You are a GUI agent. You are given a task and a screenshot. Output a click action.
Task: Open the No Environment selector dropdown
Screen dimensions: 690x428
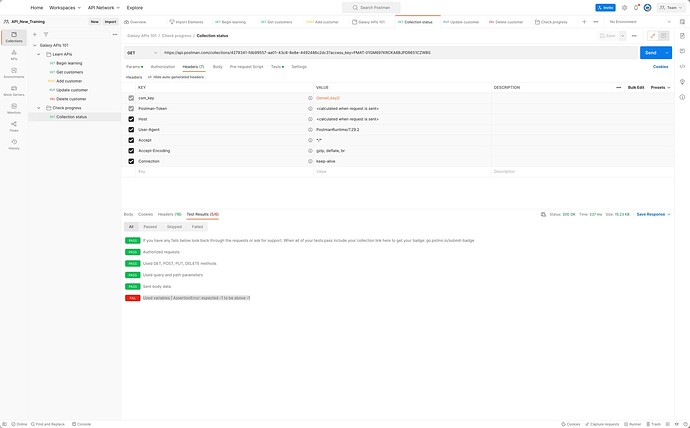[x=640, y=22]
